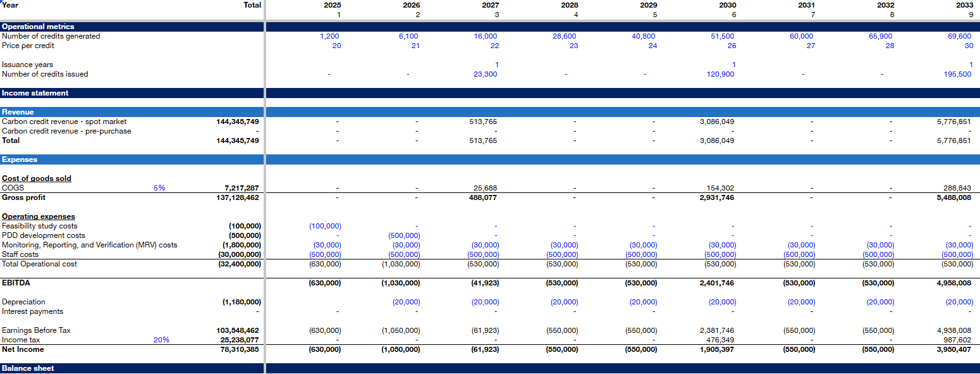Select the Operational metrics section header

38,27
